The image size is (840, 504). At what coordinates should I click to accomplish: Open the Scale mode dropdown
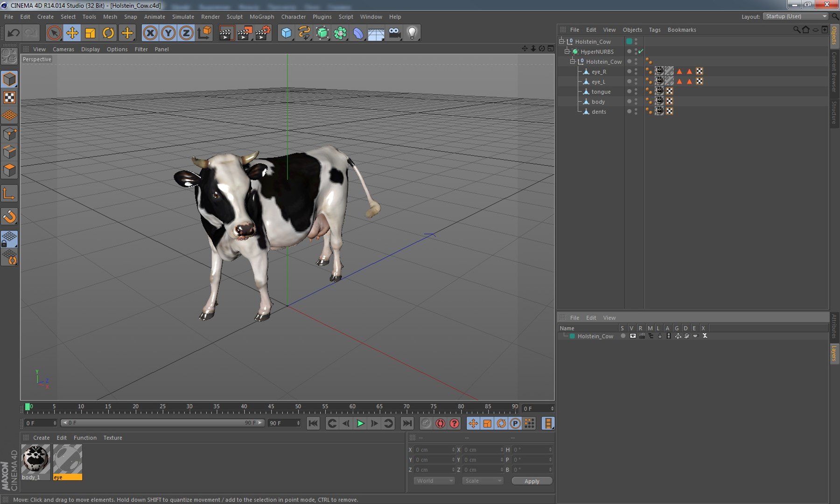click(483, 481)
